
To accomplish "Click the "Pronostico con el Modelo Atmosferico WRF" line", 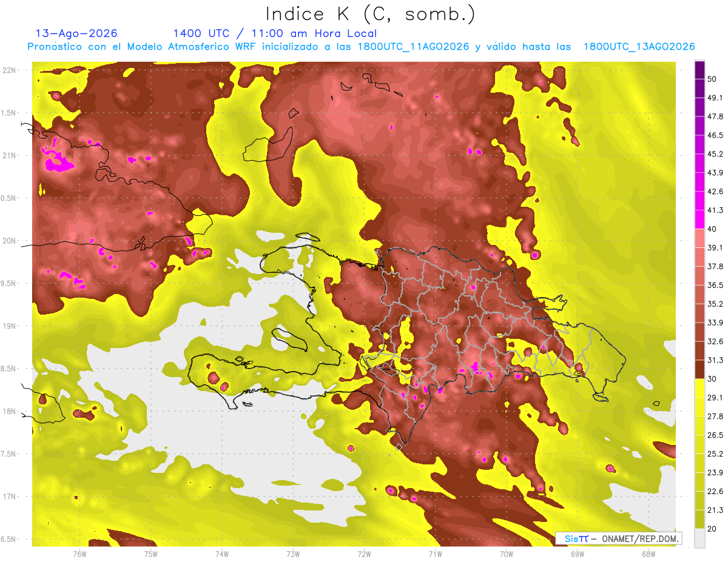I will (361, 47).
